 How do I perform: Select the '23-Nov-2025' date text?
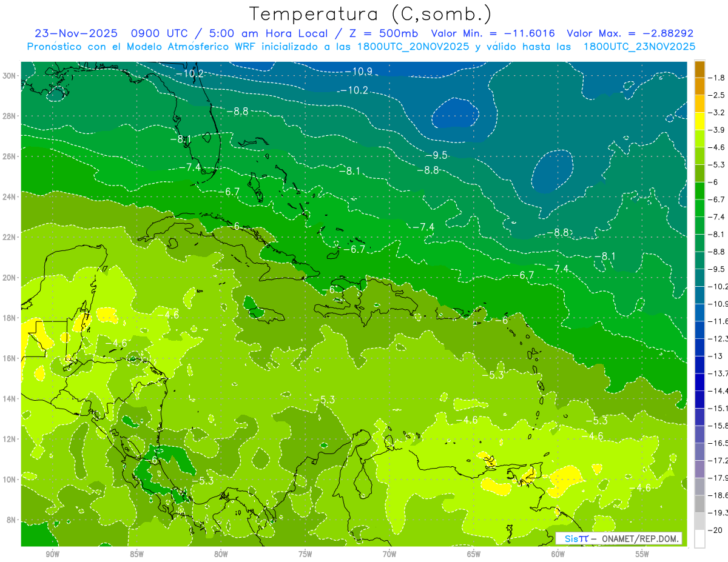coord(76,33)
